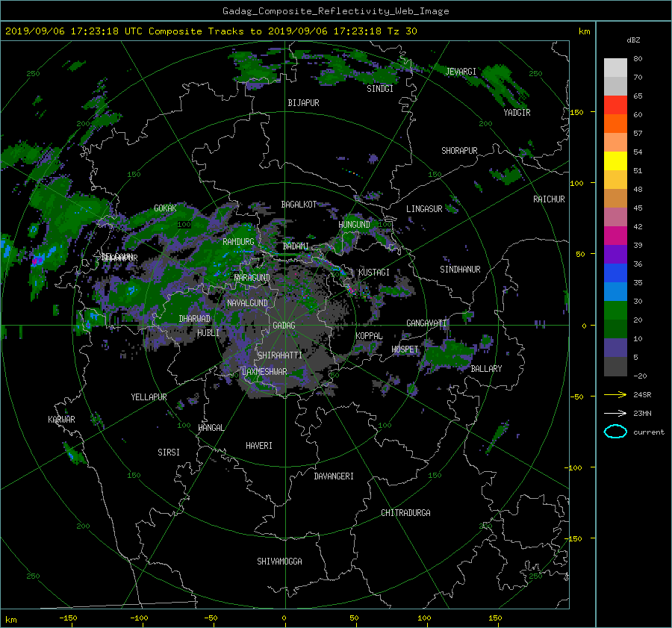672x628 pixels.
Task: Click the HUNGUND city label
Action: [354, 225]
